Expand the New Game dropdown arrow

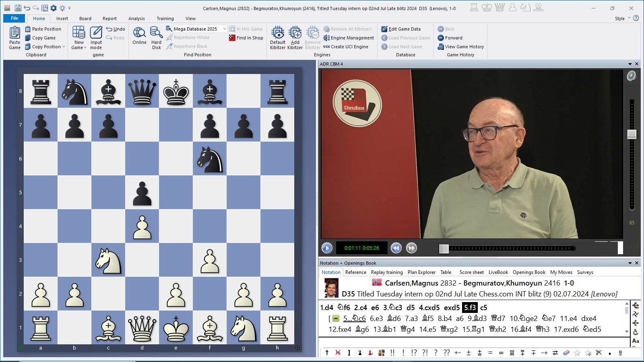tap(85, 48)
